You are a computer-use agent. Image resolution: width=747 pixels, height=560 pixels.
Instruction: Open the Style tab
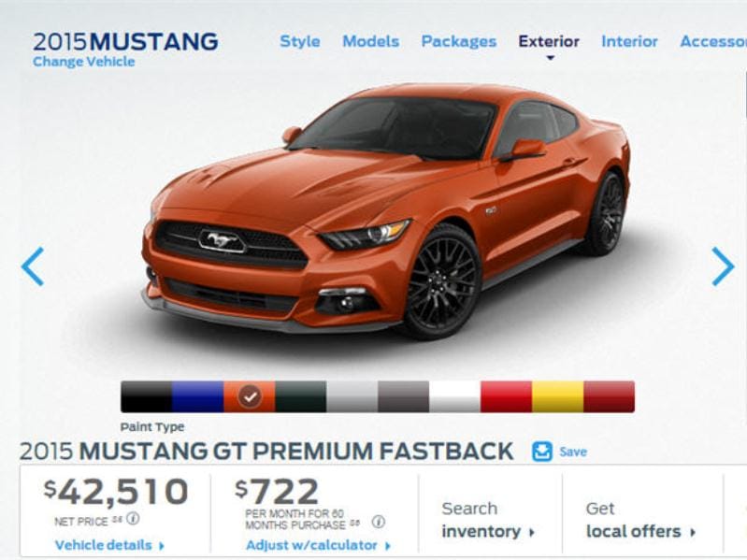coord(300,41)
